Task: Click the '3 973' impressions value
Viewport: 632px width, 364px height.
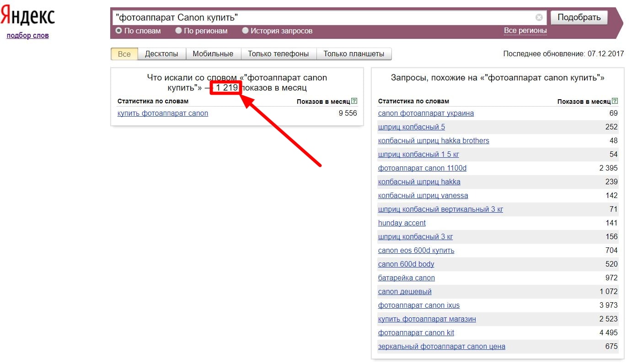Action: coord(608,305)
